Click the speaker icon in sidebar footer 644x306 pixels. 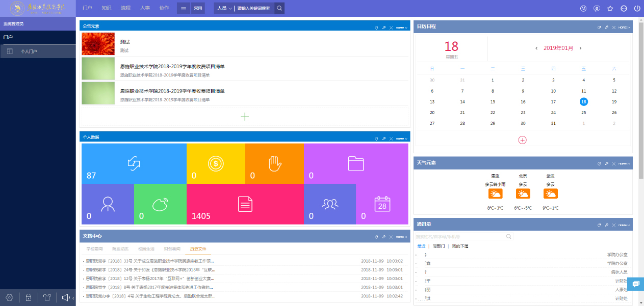(66, 297)
